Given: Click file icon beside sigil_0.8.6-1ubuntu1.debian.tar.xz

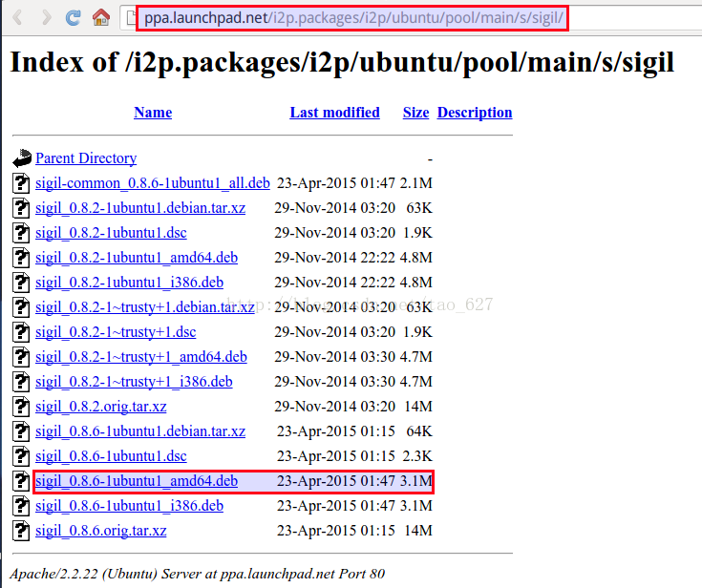Looking at the screenshot, I should pyautogui.click(x=21, y=431).
